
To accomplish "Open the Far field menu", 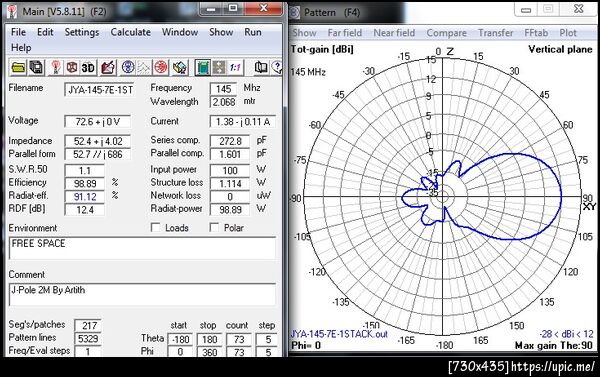I will click(x=344, y=33).
